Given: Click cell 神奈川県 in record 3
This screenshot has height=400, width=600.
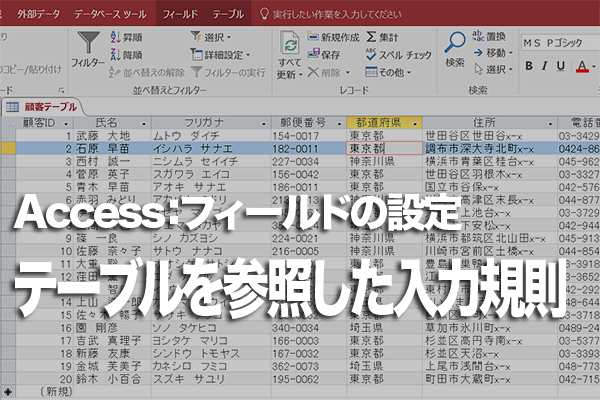Looking at the screenshot, I should [384, 162].
